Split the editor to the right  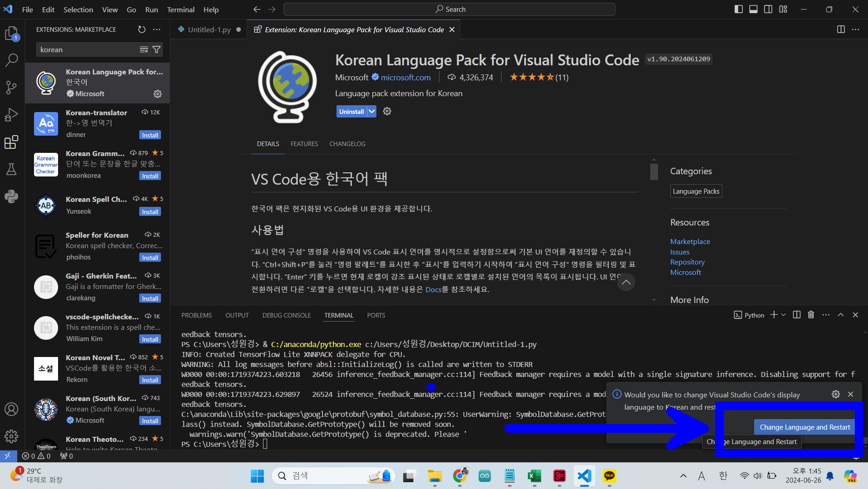841,29
